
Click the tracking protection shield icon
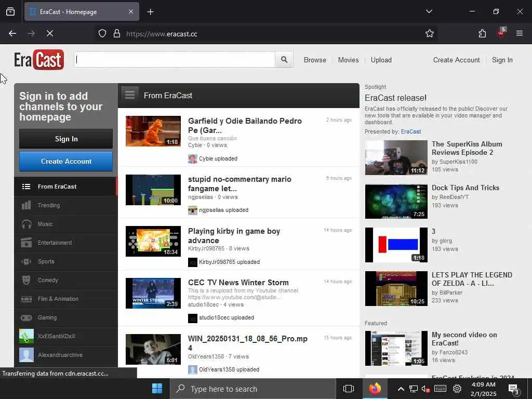click(x=102, y=34)
